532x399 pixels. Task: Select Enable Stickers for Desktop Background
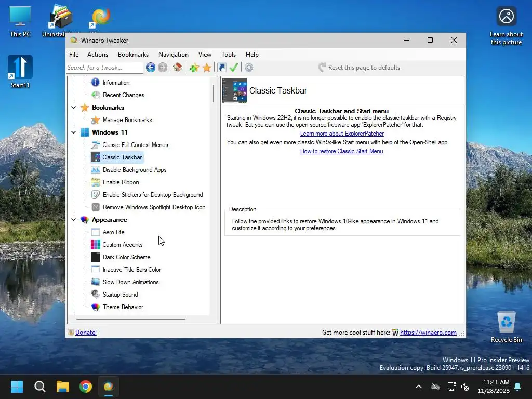[153, 195]
